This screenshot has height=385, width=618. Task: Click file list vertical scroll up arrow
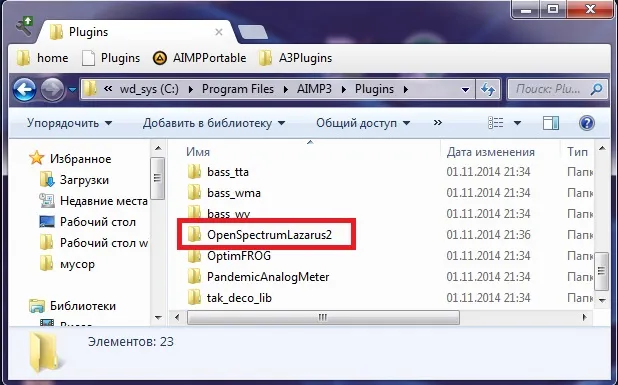602,148
